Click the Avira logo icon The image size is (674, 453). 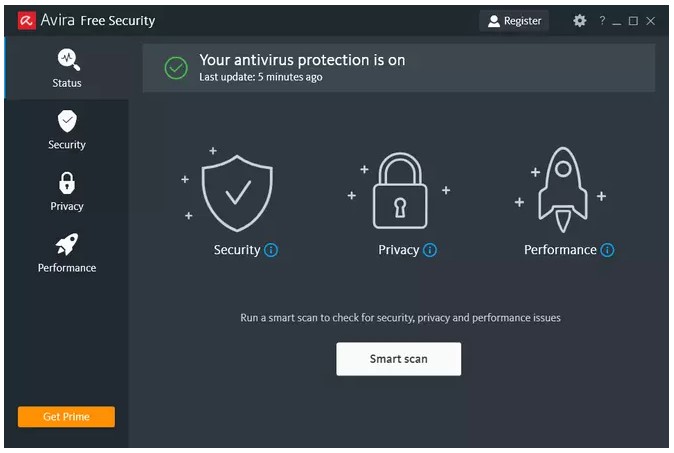[x=26, y=20]
